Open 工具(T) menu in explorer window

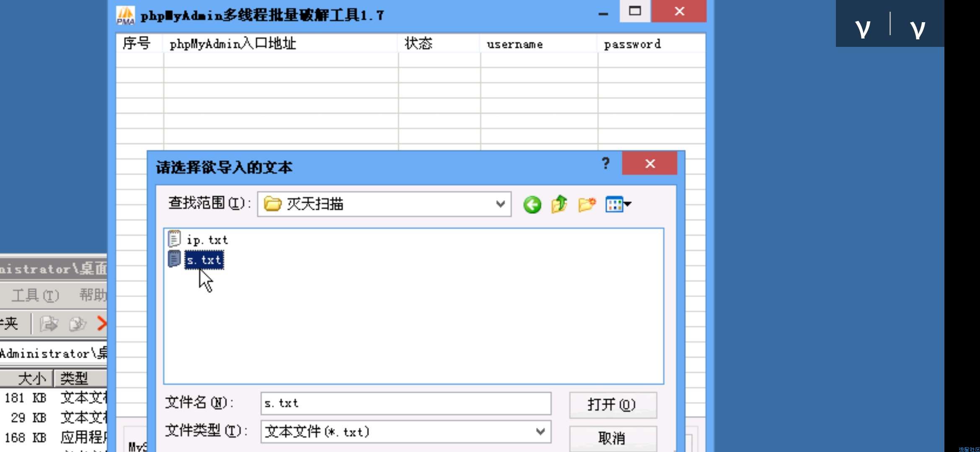click(35, 295)
